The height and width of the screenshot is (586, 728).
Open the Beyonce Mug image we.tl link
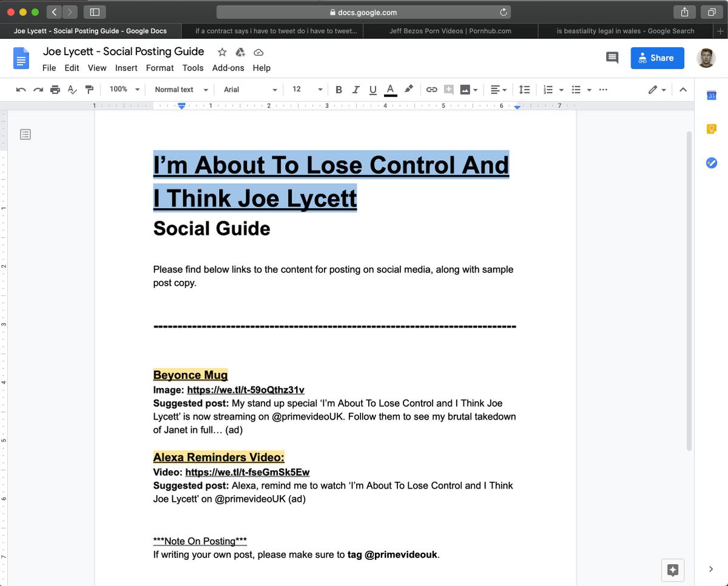245,390
